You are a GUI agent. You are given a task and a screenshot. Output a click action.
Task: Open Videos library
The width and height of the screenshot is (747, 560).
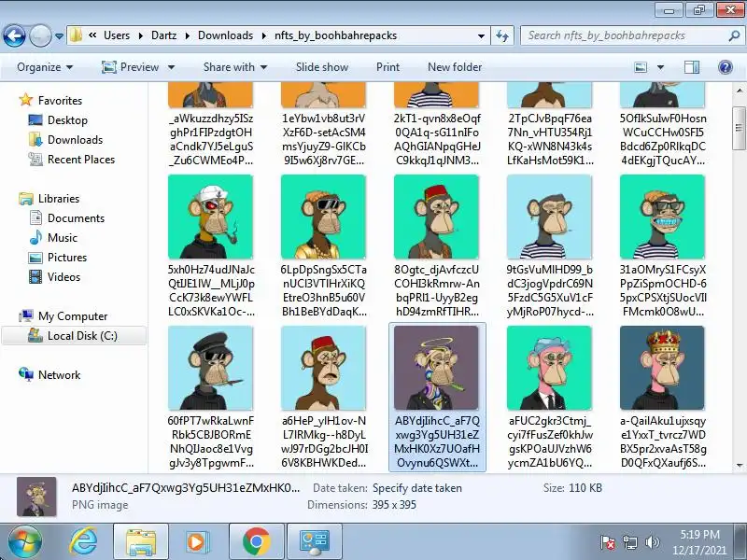coord(63,276)
